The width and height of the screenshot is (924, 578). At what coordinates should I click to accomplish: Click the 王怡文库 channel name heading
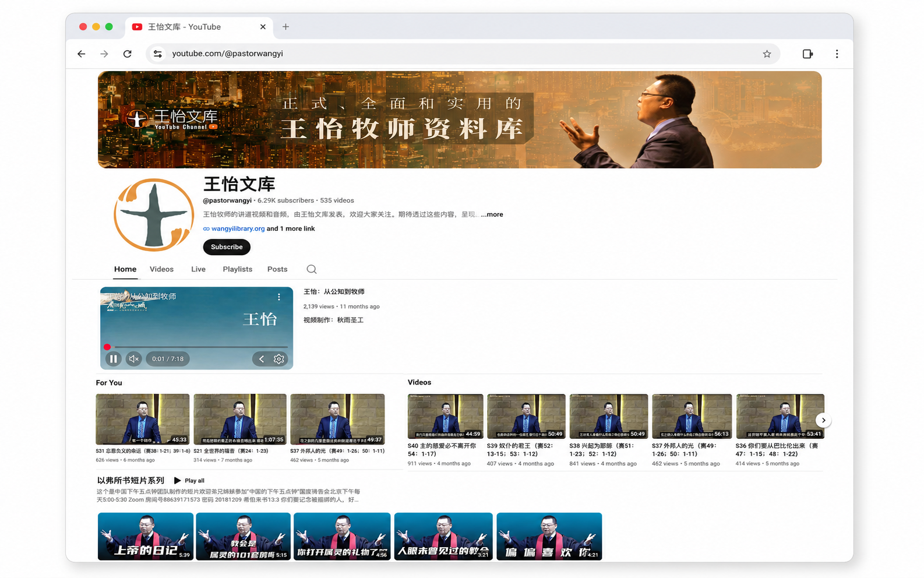click(x=239, y=184)
